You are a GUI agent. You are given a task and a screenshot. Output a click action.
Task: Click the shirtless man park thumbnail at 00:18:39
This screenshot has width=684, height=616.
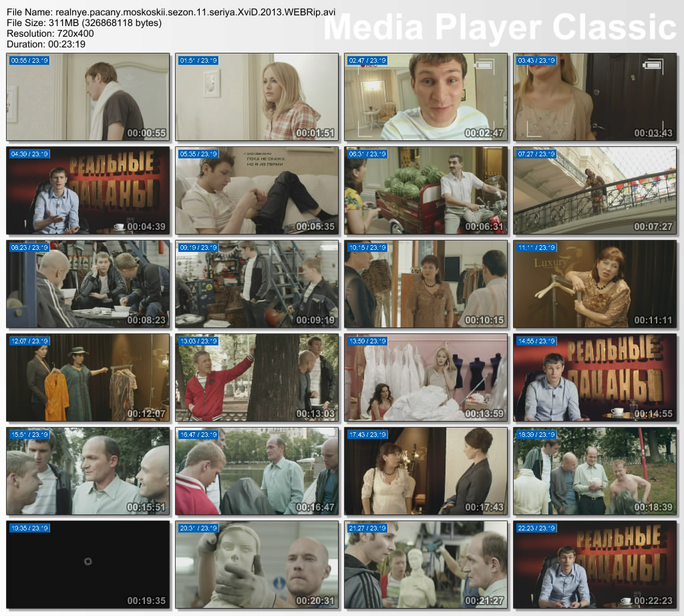[595, 472]
